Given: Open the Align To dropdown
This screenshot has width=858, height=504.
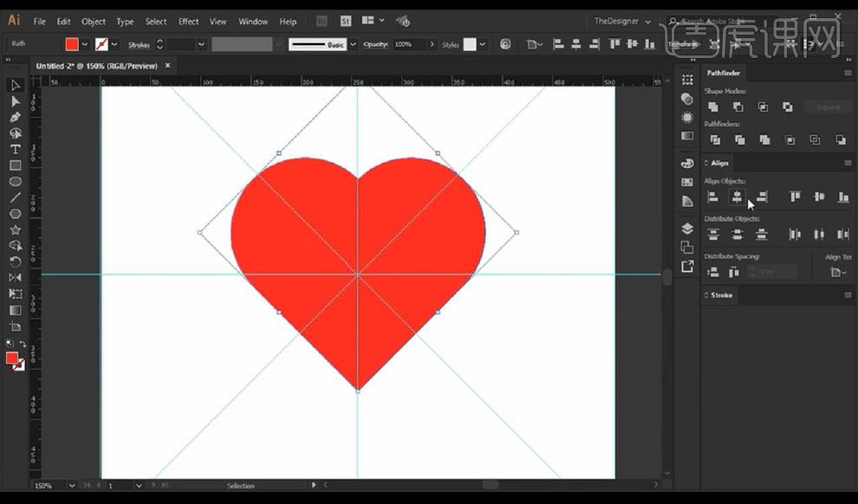Looking at the screenshot, I should [x=837, y=272].
